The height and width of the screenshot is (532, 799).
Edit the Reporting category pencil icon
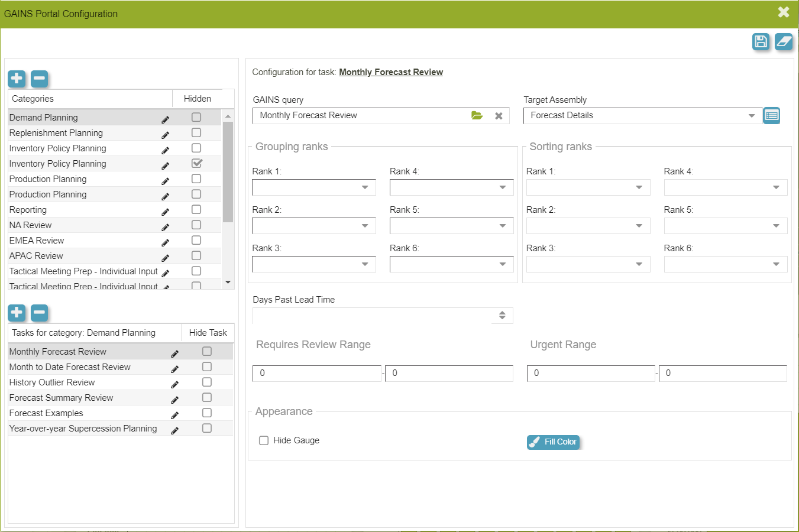166,212
